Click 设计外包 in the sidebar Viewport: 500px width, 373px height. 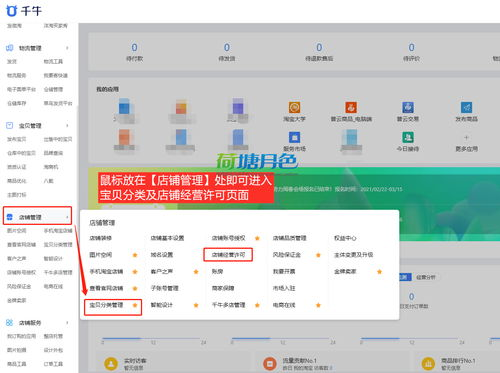(53, 350)
